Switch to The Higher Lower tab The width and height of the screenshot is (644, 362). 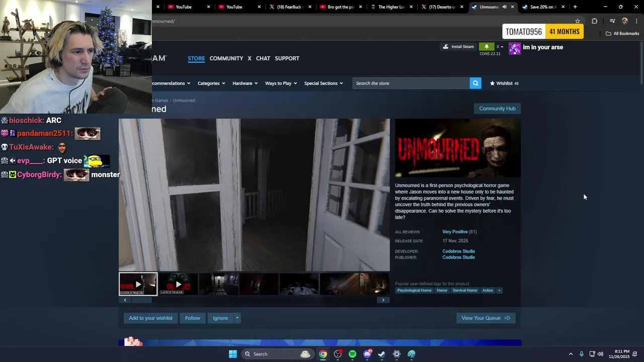(x=391, y=7)
